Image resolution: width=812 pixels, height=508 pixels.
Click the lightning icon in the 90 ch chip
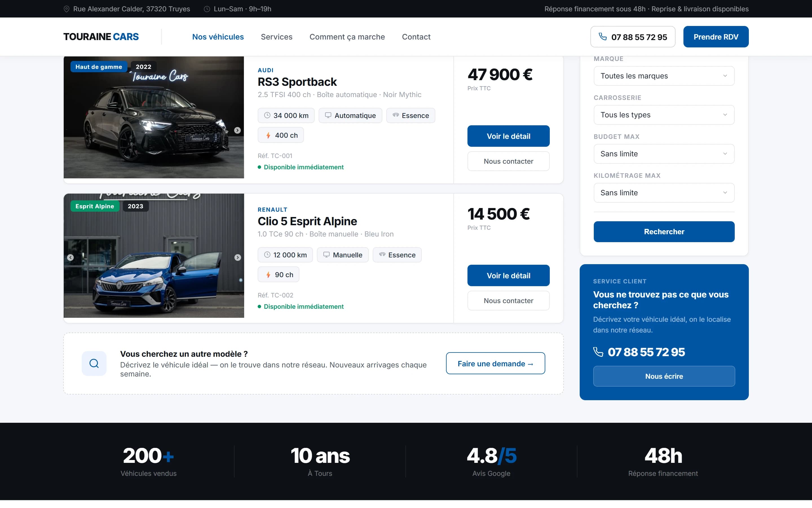(x=268, y=275)
